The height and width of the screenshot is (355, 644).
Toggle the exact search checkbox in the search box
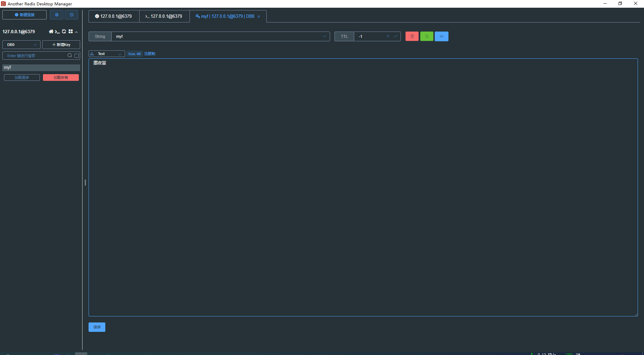coord(77,56)
